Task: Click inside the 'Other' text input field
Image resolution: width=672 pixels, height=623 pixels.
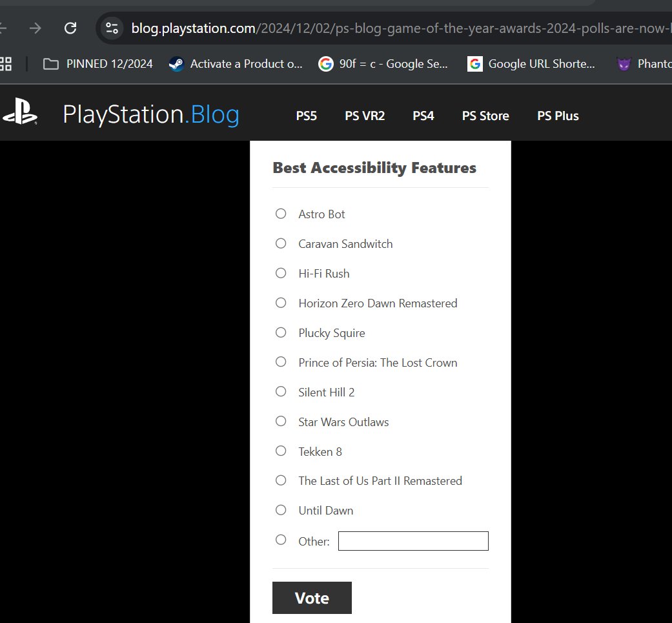Action: tap(412, 541)
